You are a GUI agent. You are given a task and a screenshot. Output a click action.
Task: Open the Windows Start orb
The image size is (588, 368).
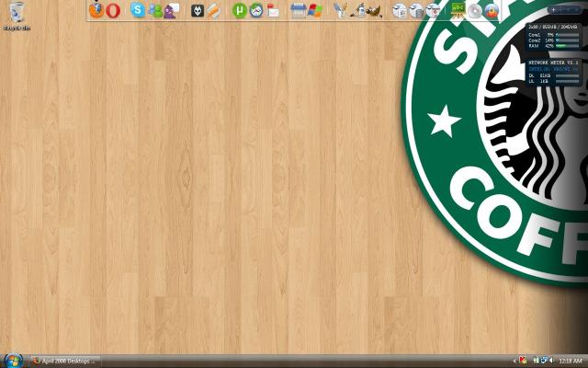tap(14, 361)
